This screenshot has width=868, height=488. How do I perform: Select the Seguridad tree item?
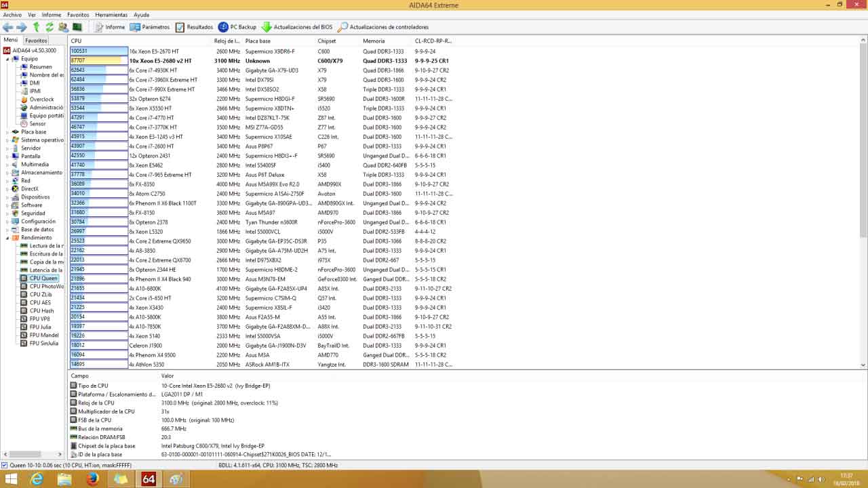[x=33, y=213]
